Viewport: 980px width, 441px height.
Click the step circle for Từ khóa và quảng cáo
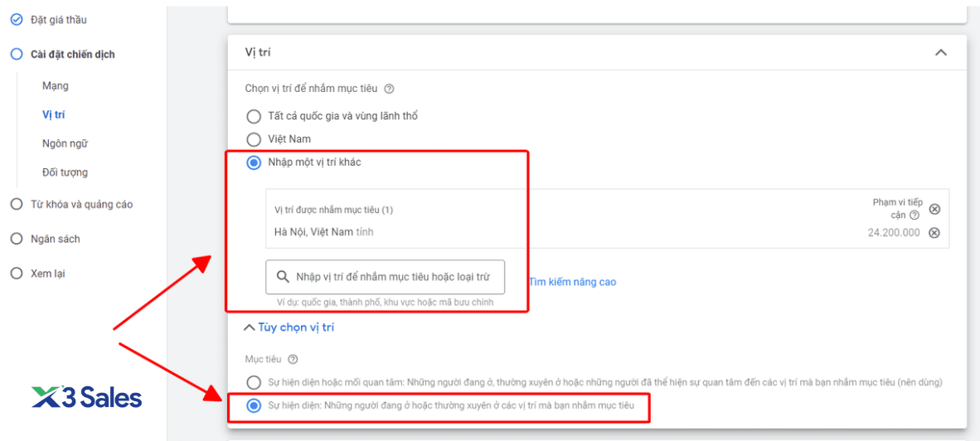tap(17, 204)
